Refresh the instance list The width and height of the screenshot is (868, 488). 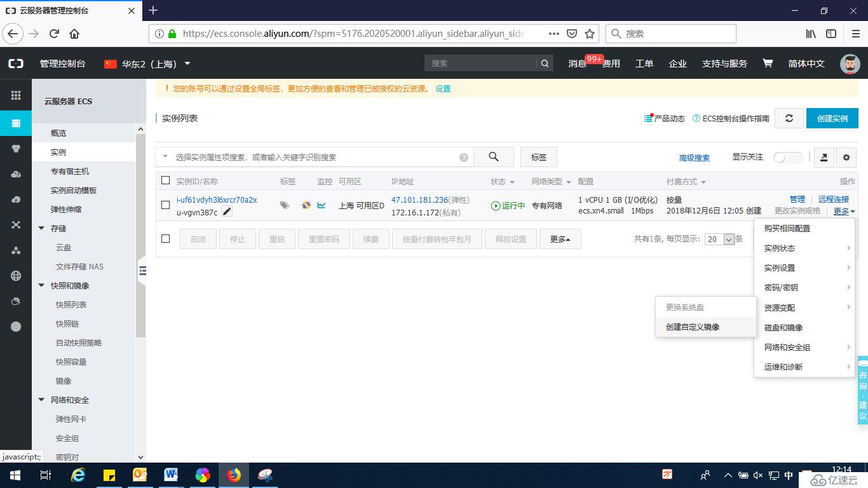click(x=789, y=118)
